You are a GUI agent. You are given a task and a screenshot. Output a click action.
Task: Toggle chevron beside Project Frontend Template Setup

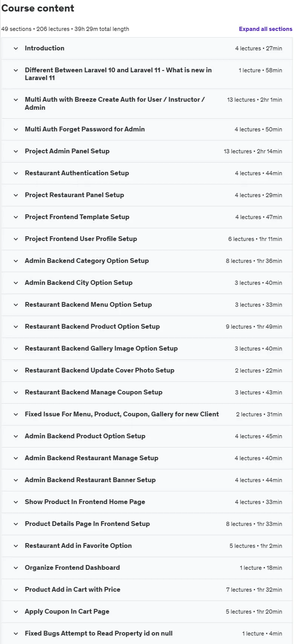[x=16, y=217]
